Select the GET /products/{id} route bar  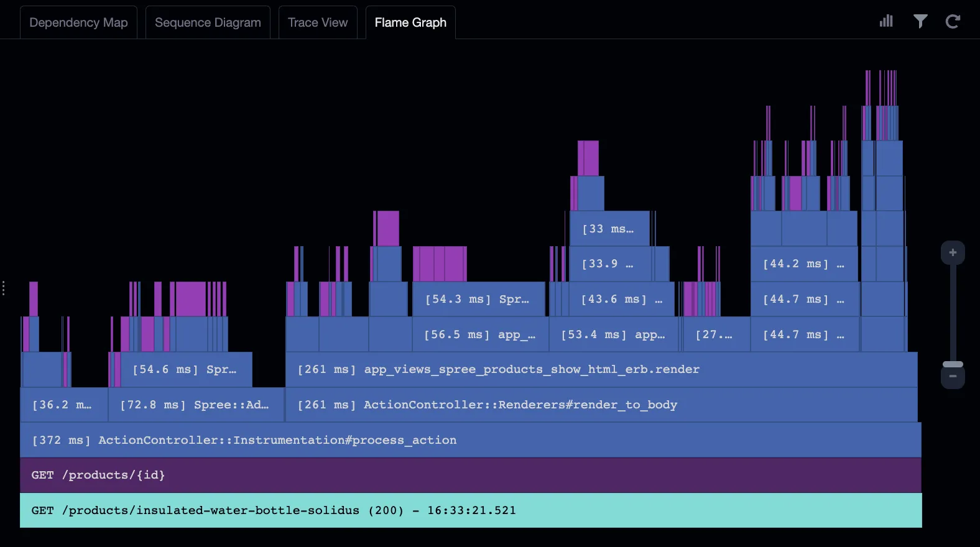(x=471, y=475)
